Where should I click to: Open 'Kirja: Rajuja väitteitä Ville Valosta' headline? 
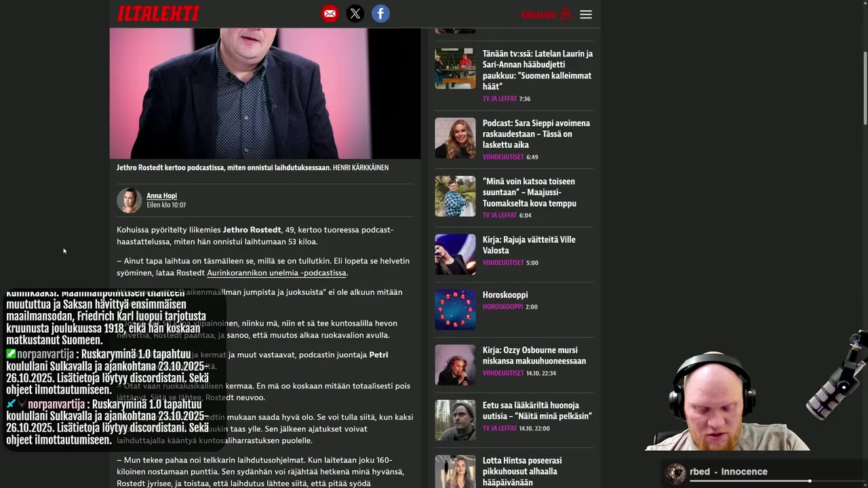pos(529,245)
